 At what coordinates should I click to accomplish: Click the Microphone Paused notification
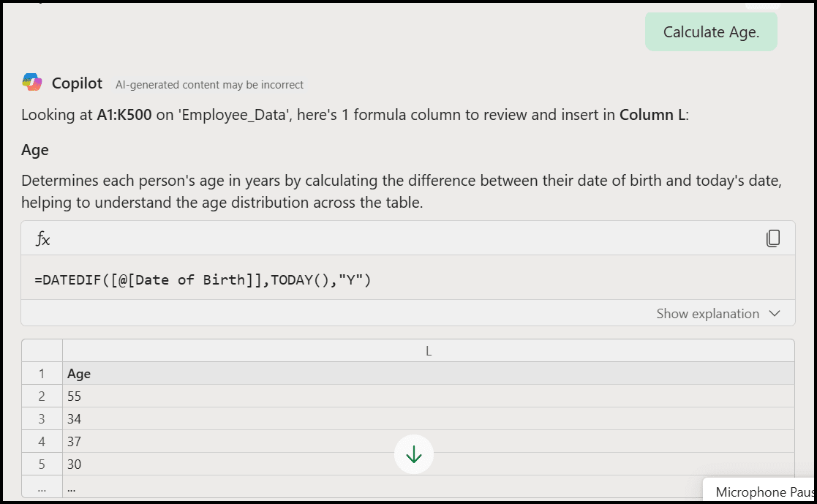click(x=760, y=491)
